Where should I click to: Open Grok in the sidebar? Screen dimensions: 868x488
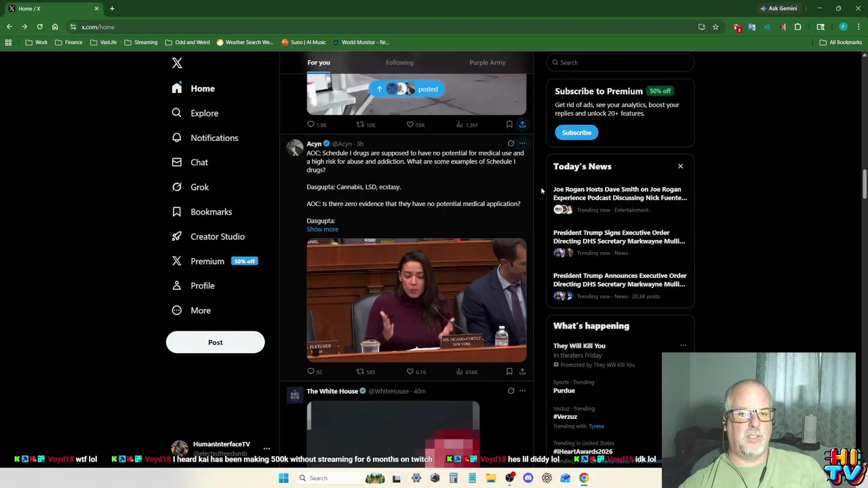click(x=191, y=187)
